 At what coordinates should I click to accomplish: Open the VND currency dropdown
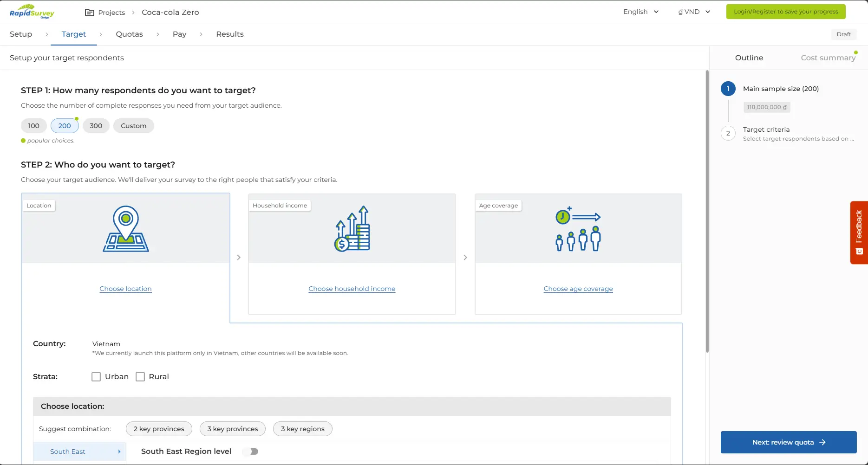(694, 12)
